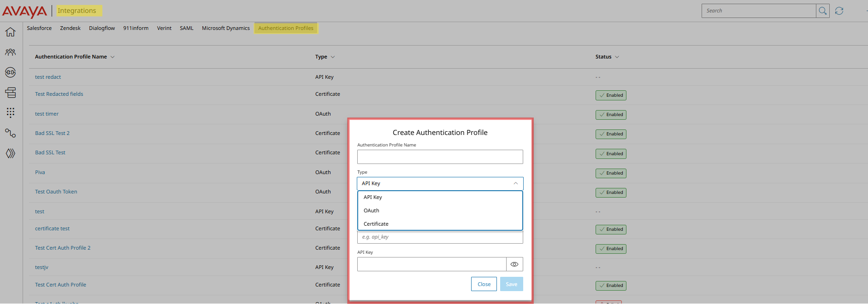Open 'Test Oauth Token' profile link
The height and width of the screenshot is (304, 868).
tap(56, 192)
